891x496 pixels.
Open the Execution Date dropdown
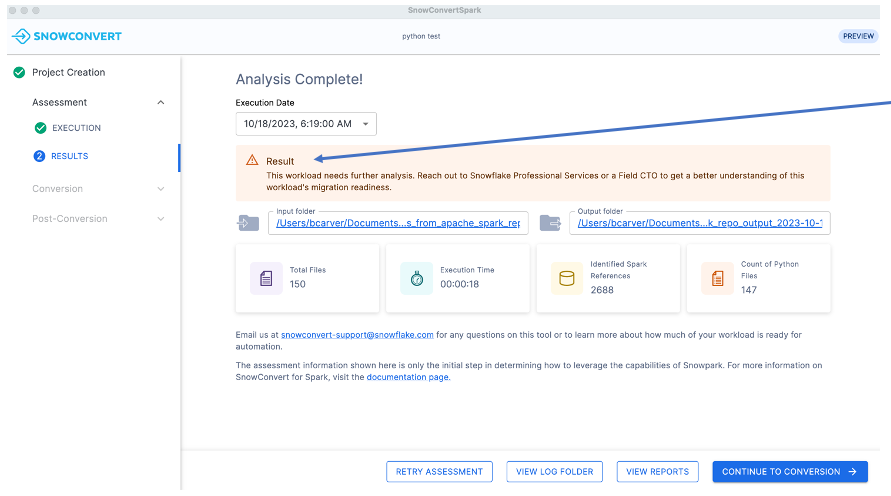(306, 124)
